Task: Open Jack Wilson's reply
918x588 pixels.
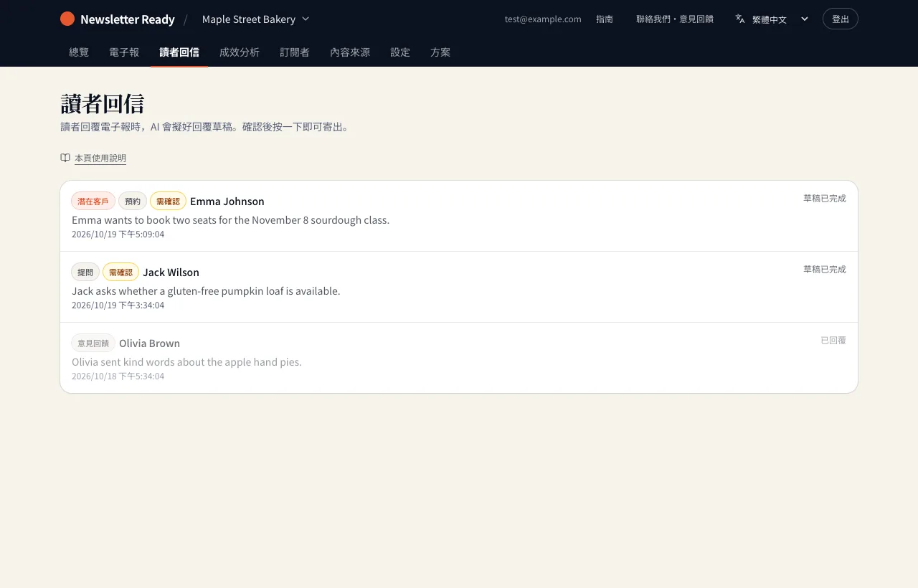Action: (x=459, y=287)
